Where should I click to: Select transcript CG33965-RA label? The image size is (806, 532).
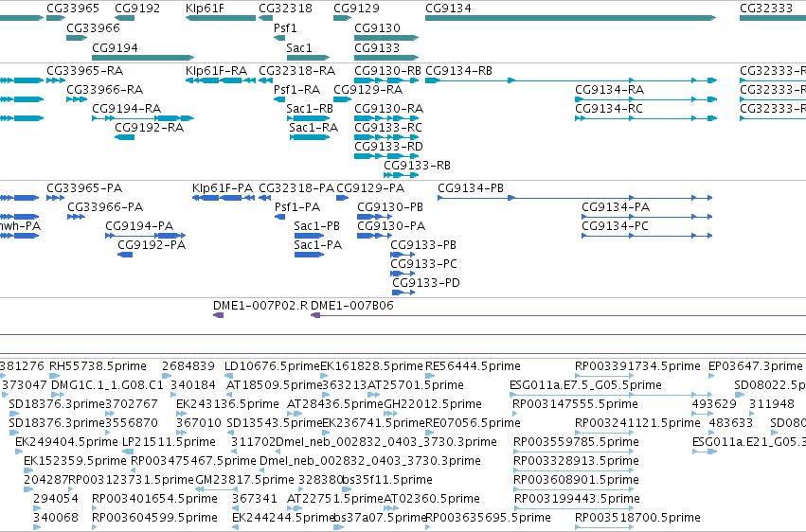(85, 70)
